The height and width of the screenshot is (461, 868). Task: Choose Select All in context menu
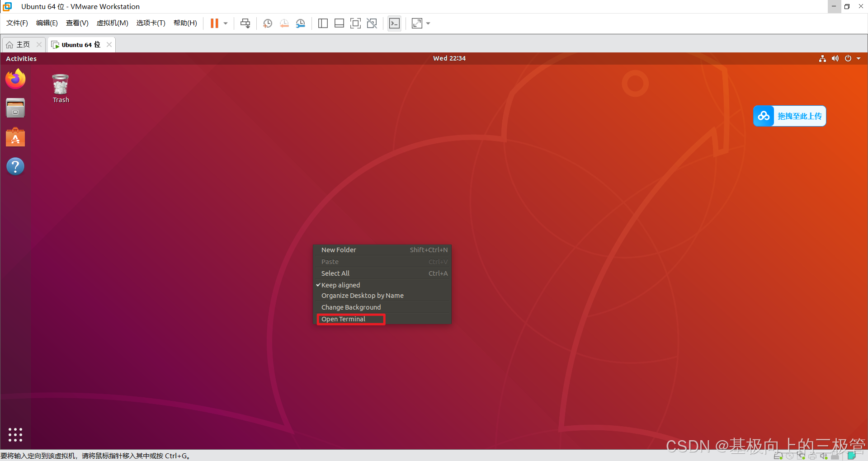click(x=382, y=273)
